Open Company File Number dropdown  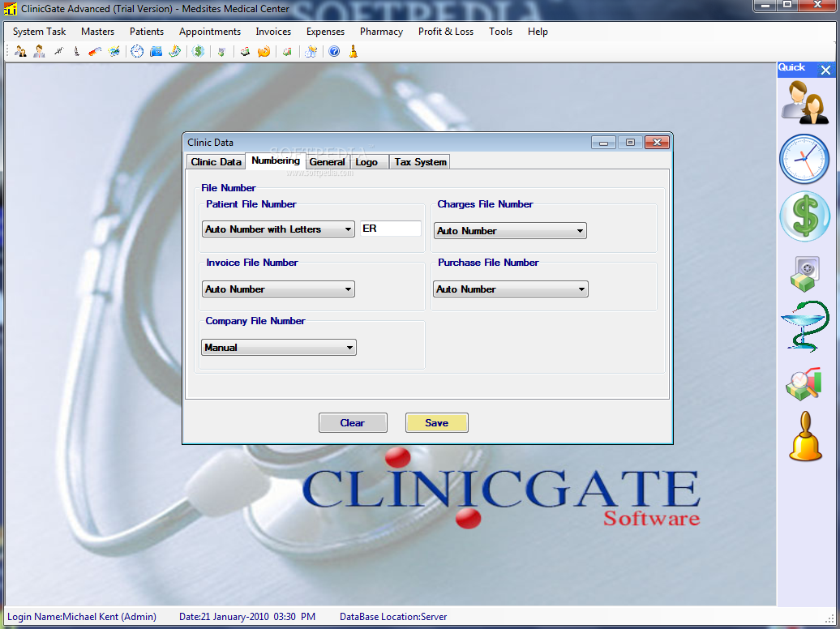(x=279, y=348)
